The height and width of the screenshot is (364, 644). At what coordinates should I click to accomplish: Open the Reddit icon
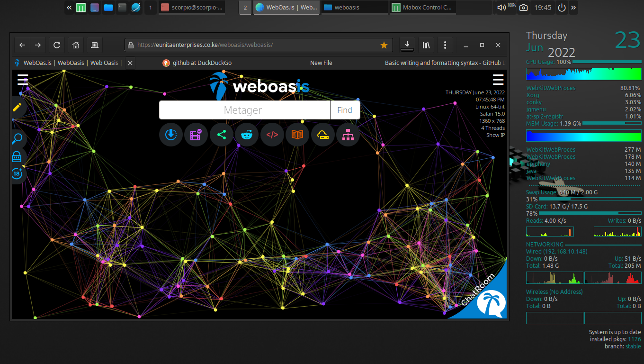click(247, 135)
